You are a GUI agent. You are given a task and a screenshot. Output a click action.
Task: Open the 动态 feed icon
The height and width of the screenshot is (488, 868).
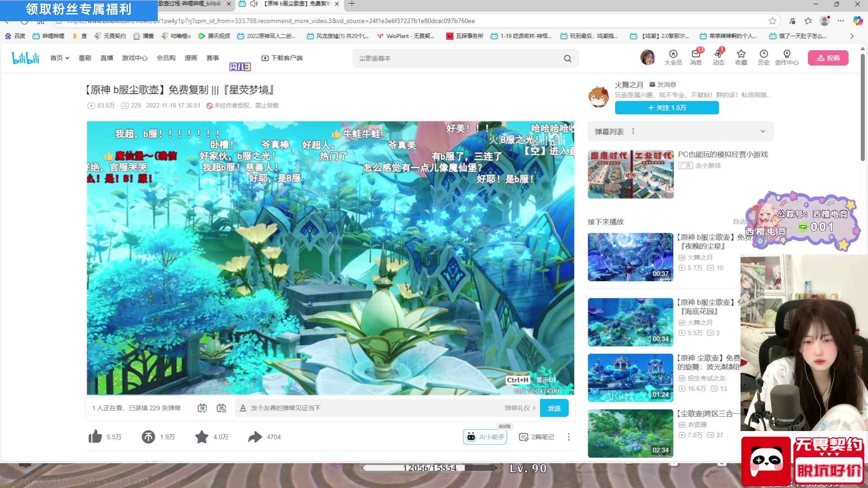[718, 57]
